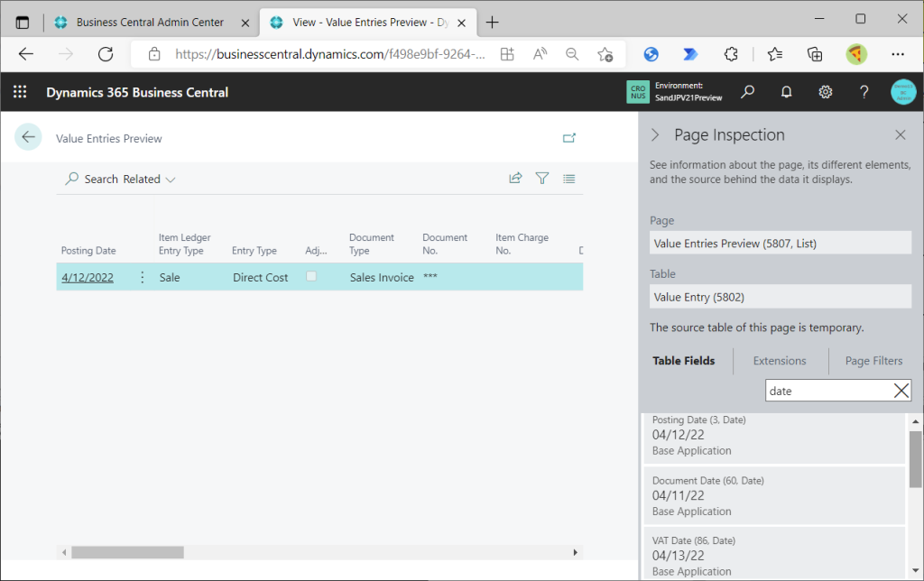This screenshot has width=924, height=581.
Task: Switch to the Extensions tab
Action: (x=779, y=361)
